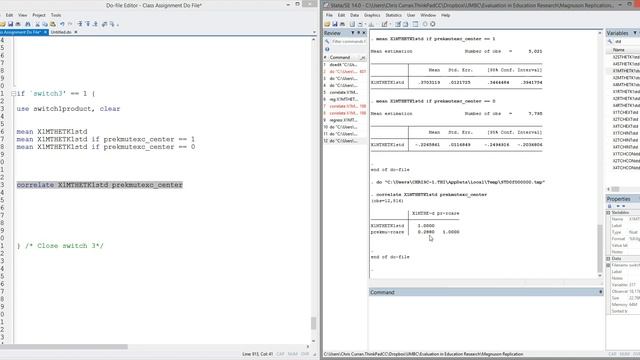Screen dimensions: 640x360
Task: Open the Variables panel dropdown arrow
Action: pyautogui.click(x=635, y=33)
